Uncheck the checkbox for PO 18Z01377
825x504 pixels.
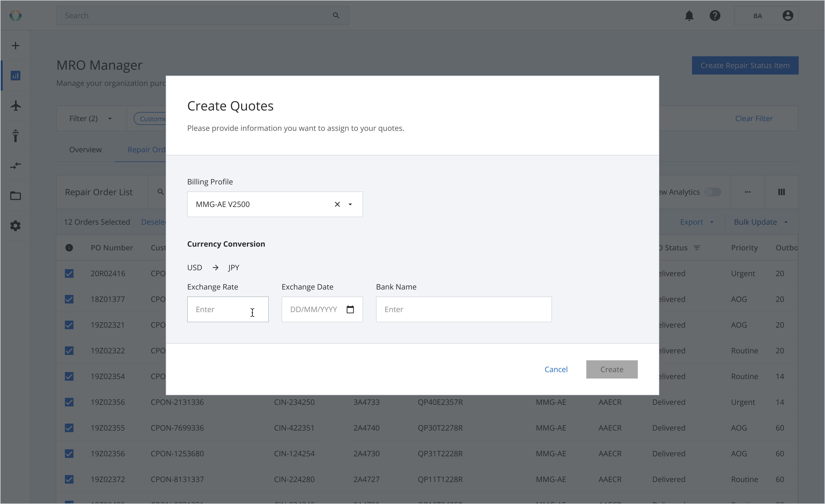(69, 299)
